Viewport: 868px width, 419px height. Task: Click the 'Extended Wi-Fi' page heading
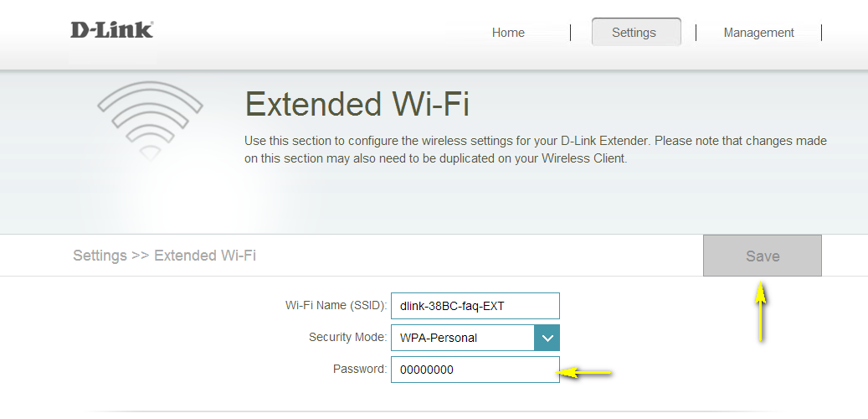[357, 105]
